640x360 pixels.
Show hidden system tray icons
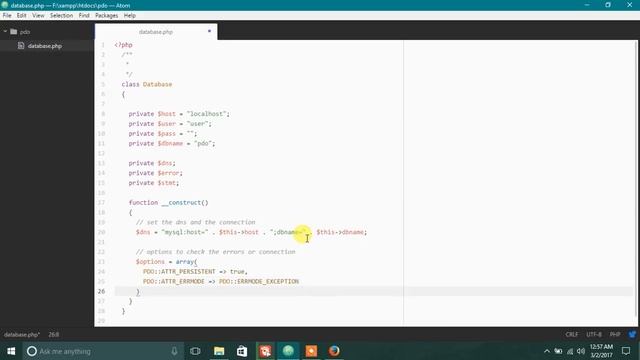point(547,351)
